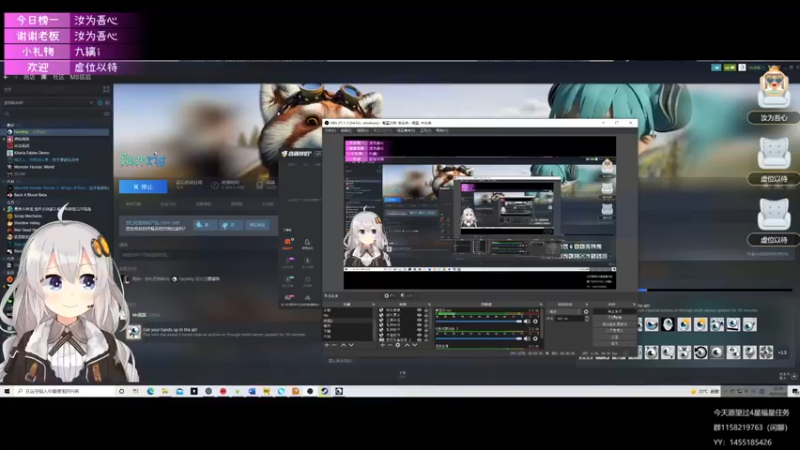Screen dimensions: 800x450
Task: Open the OBS 编辑 menu
Action: (x=346, y=131)
